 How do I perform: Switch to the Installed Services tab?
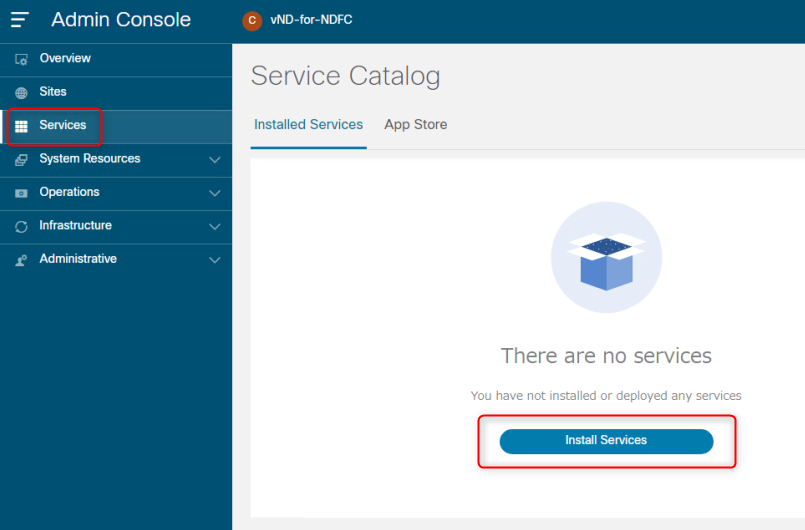[309, 125]
